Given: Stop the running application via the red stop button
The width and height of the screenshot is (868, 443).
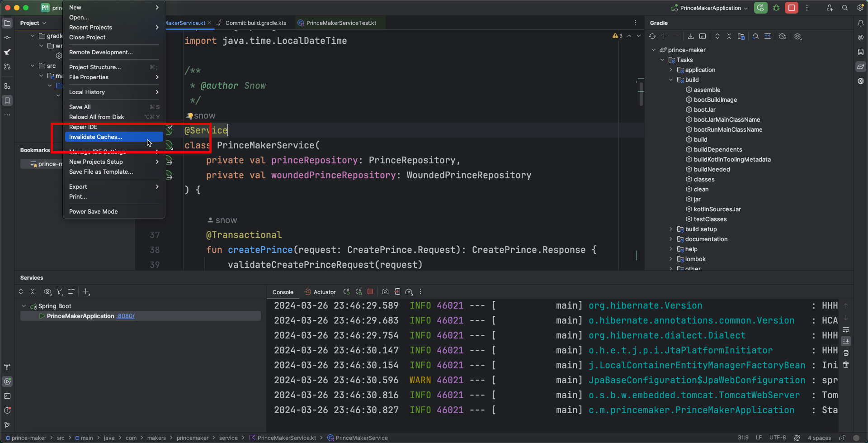Looking at the screenshot, I should pyautogui.click(x=791, y=8).
